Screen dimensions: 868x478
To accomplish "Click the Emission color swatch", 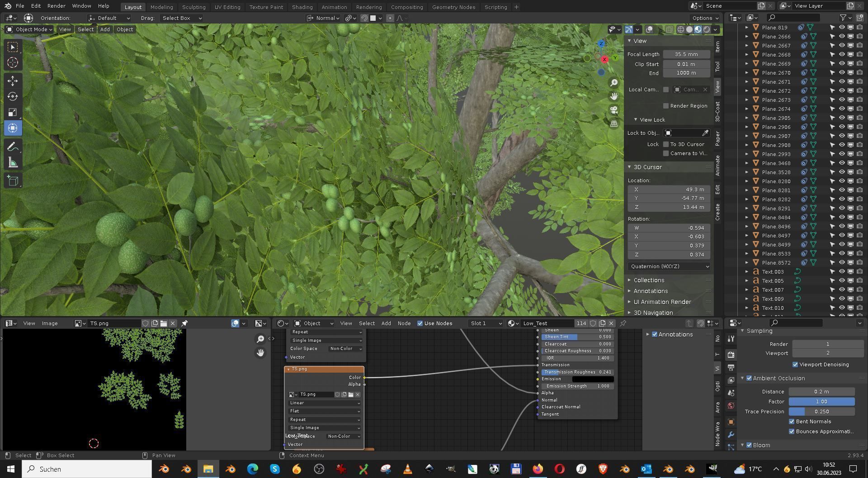I will (593, 379).
